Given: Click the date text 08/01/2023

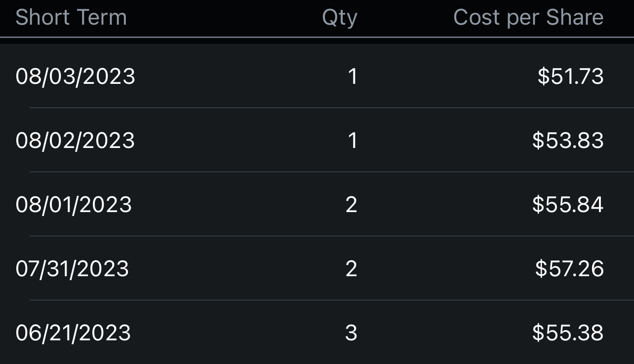Looking at the screenshot, I should [x=74, y=205].
